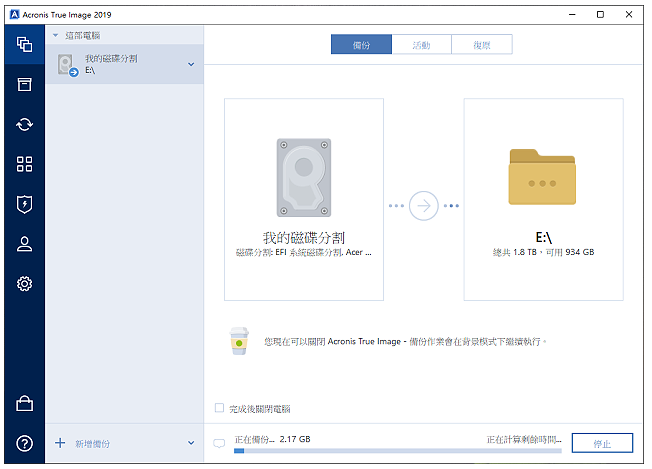Click the disk icon in backup list
652x469 pixels.
tap(67, 65)
